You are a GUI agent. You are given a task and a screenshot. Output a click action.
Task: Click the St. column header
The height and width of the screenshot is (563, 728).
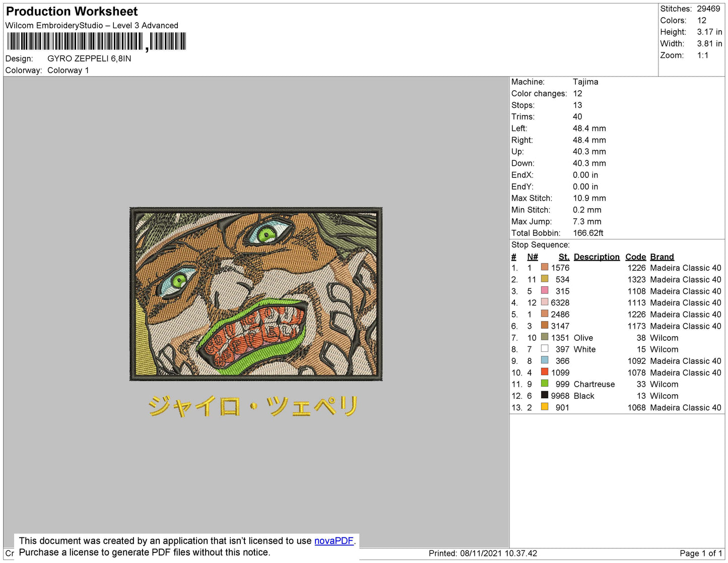pos(564,257)
